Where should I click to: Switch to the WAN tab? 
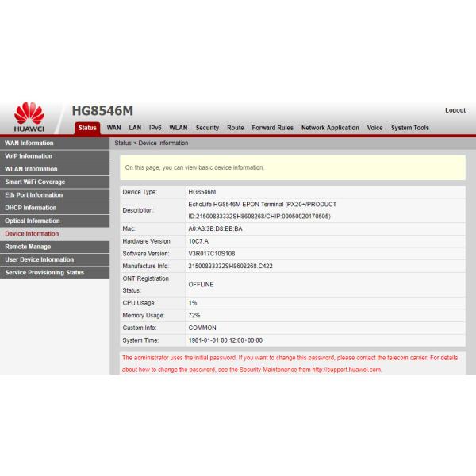pos(113,128)
